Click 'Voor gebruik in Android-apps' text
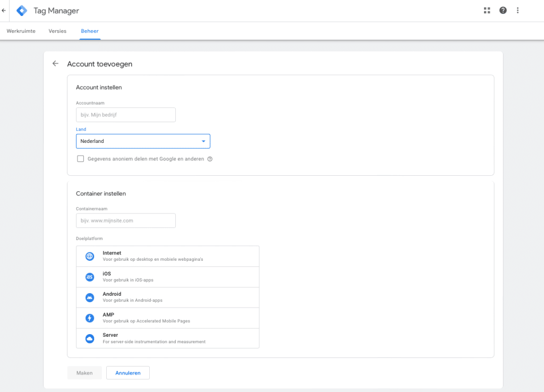544x392 pixels. click(132, 301)
